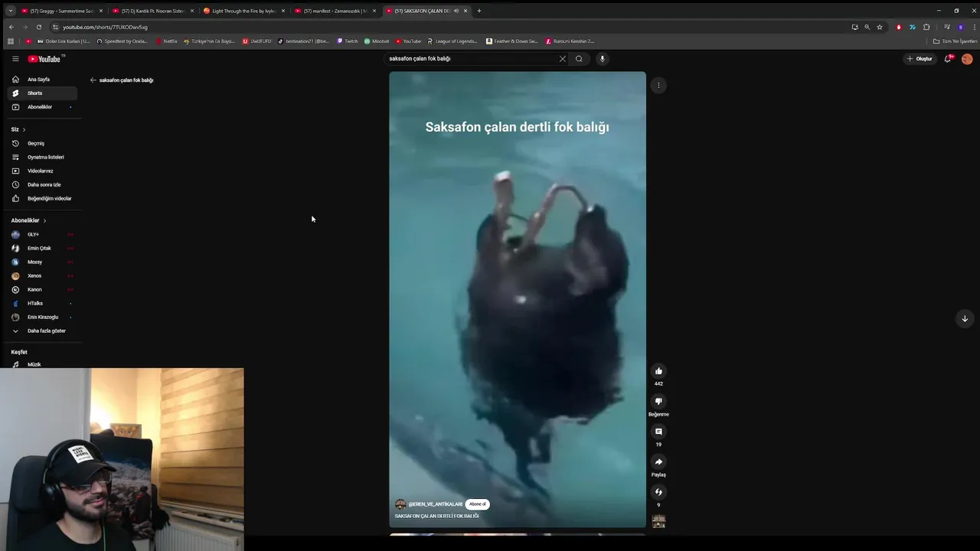Click the sound thumbnail below the remix icon
Screen dimensions: 980x551
[658, 521]
